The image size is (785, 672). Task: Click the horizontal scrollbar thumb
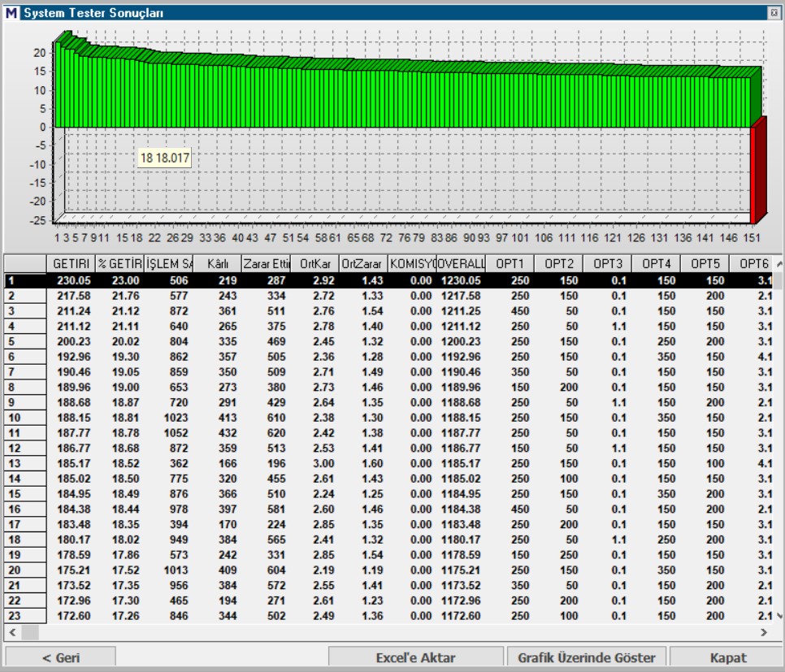[x=30, y=632]
